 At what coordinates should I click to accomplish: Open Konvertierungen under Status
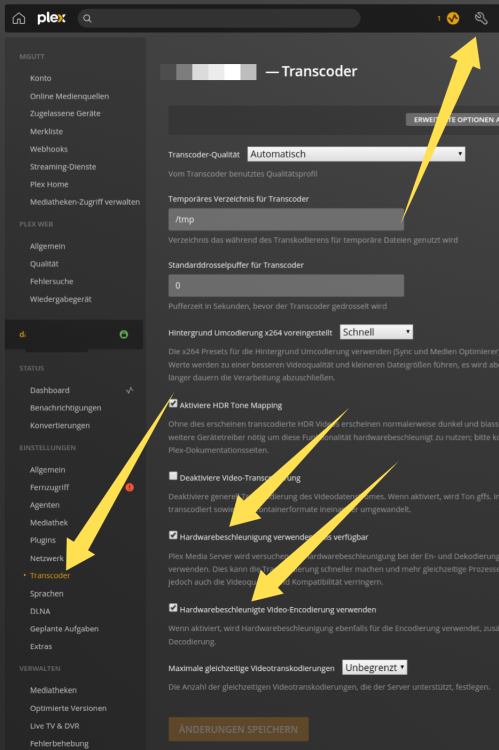(60, 426)
